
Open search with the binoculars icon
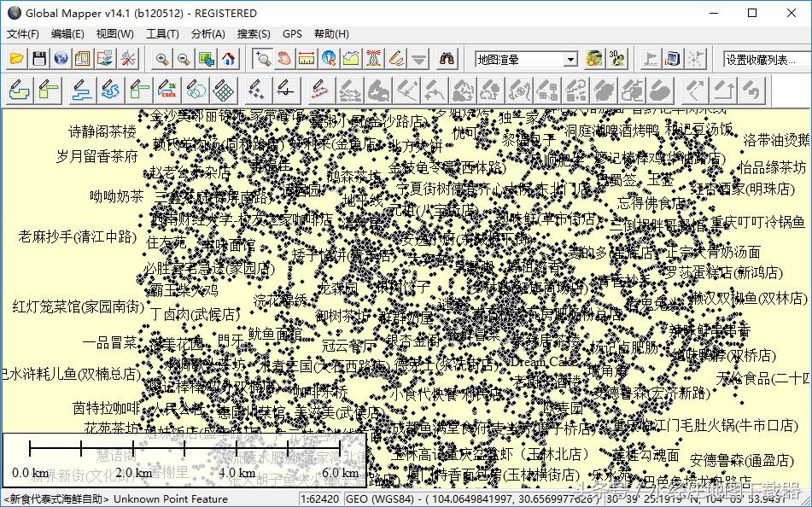coord(447,59)
